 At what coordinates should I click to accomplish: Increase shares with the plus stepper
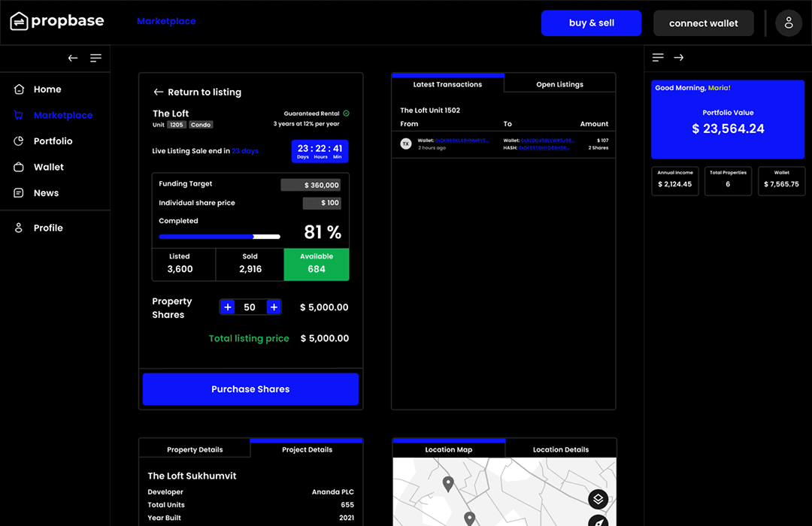coord(274,307)
